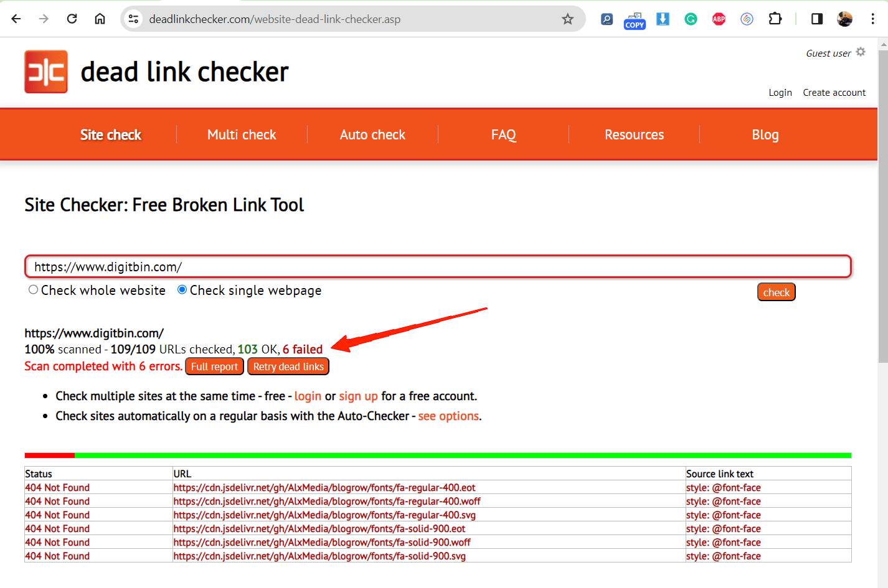Click the orange check button

coord(777,292)
